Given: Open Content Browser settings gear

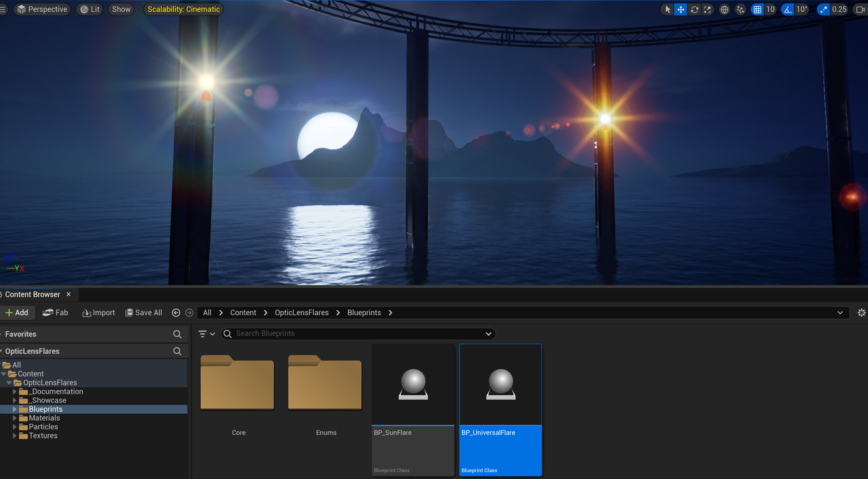Looking at the screenshot, I should 861,313.
